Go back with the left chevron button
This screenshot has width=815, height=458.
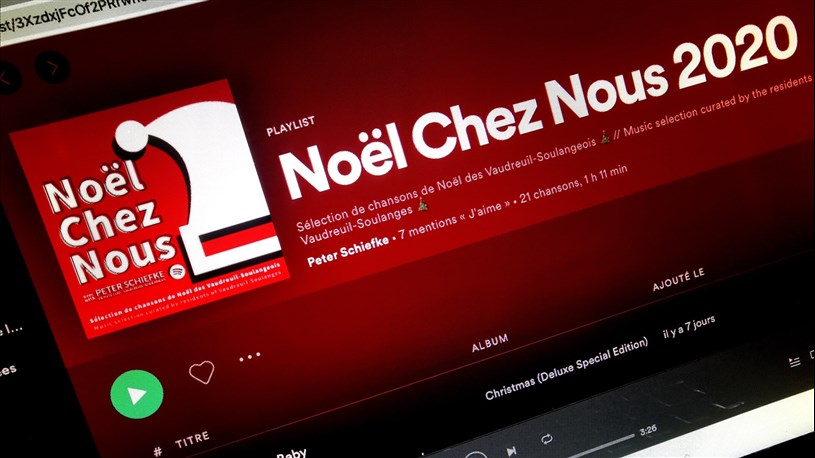pos(5,78)
